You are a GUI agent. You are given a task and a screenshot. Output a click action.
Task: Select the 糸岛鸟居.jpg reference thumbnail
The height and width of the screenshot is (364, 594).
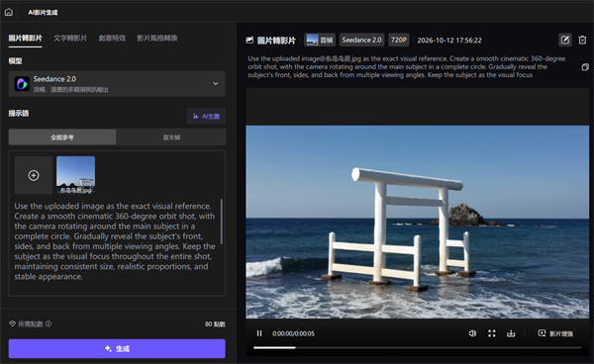76,175
